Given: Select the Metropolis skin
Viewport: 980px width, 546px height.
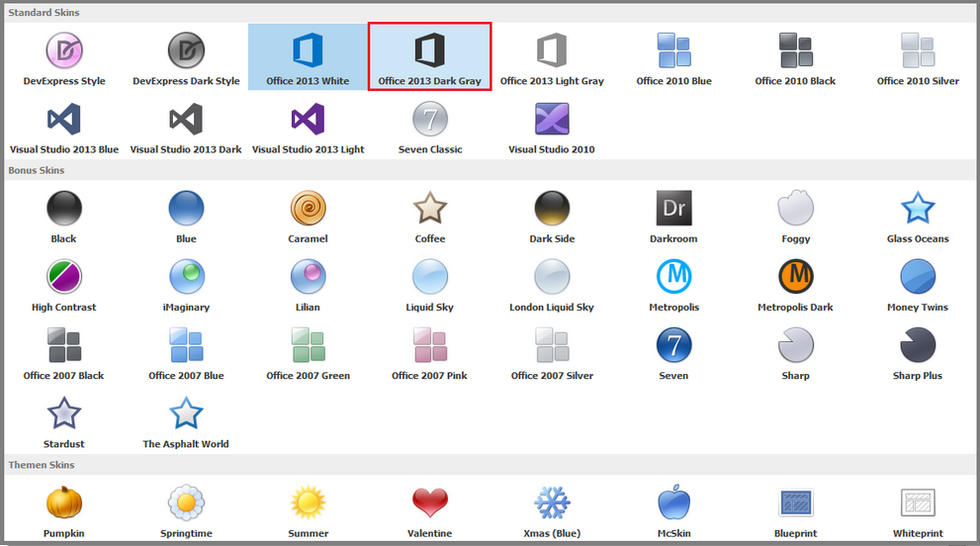Looking at the screenshot, I should (673, 285).
